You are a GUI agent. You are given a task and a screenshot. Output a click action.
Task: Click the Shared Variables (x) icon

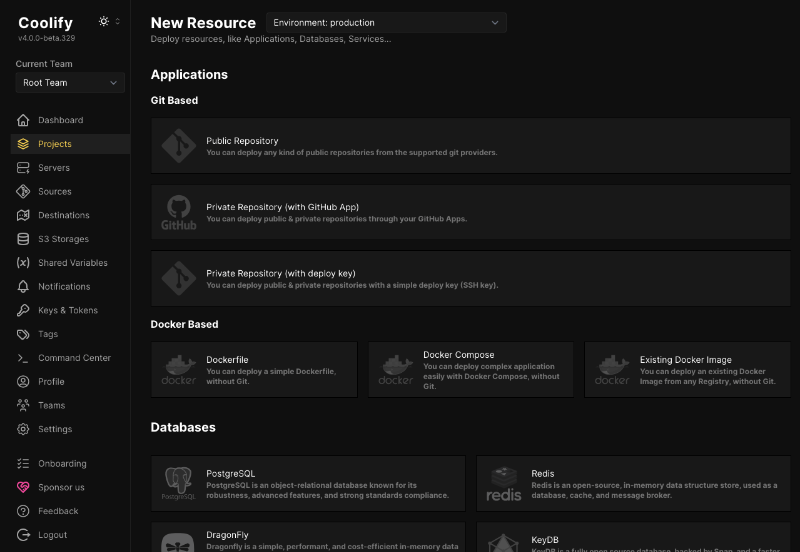click(23, 263)
